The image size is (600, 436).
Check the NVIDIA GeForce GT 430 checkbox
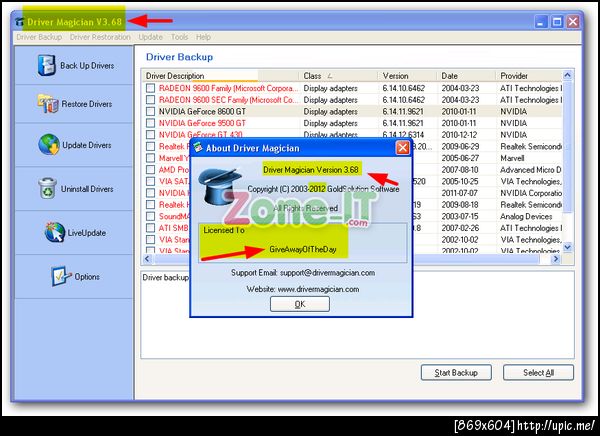(x=150, y=135)
